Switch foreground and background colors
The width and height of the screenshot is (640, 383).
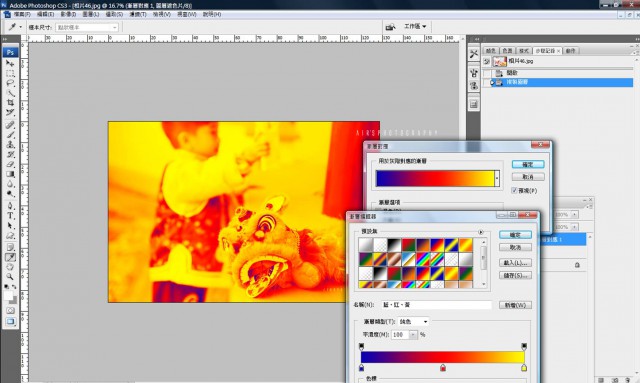(14, 287)
